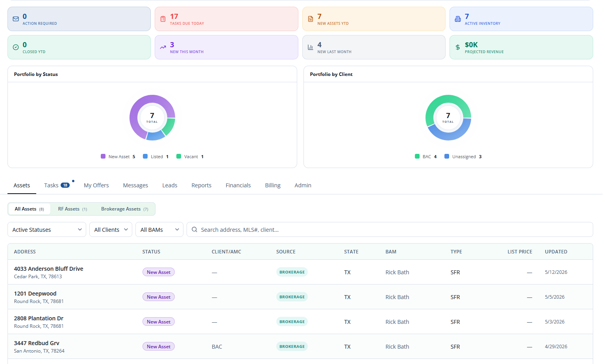
Task: Open the Active Statuses dropdown
Action: pyautogui.click(x=47, y=229)
